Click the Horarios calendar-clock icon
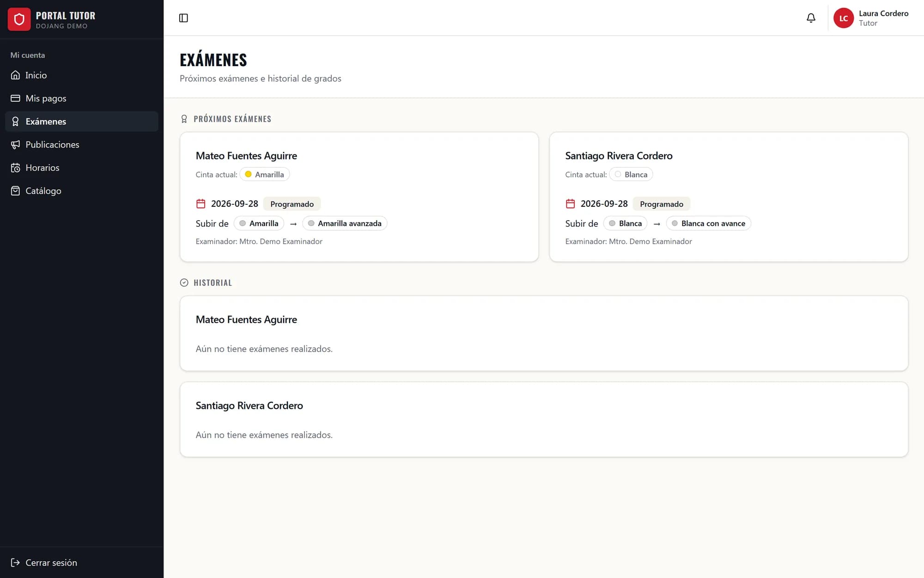924x578 pixels. click(15, 167)
